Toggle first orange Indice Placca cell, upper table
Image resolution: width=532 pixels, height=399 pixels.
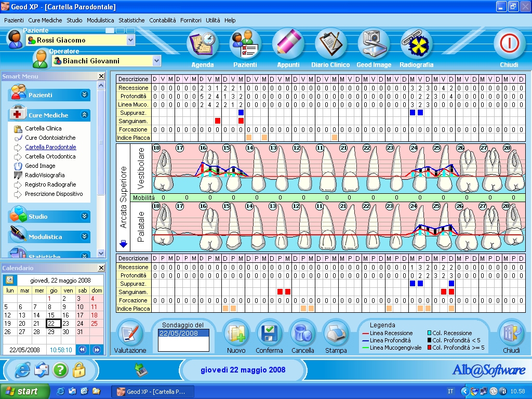(249, 137)
